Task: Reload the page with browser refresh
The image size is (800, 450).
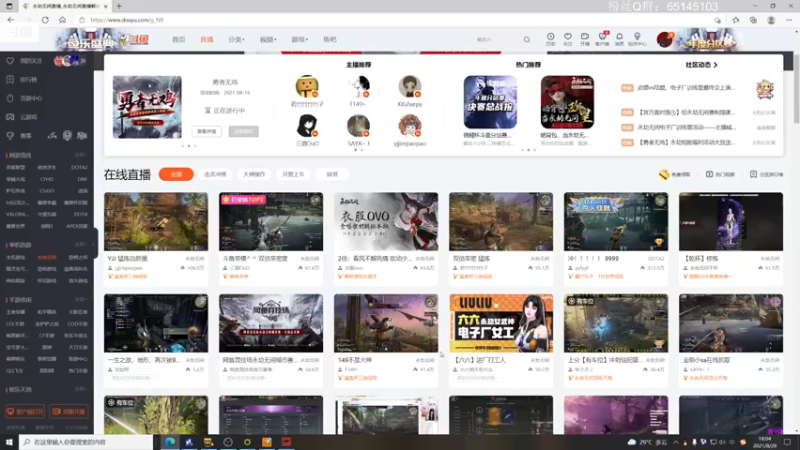Action: click(x=45, y=20)
